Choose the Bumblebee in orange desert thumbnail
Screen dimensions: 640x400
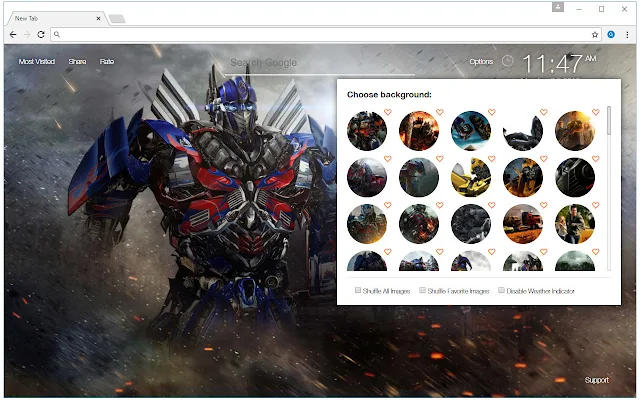pos(523,178)
